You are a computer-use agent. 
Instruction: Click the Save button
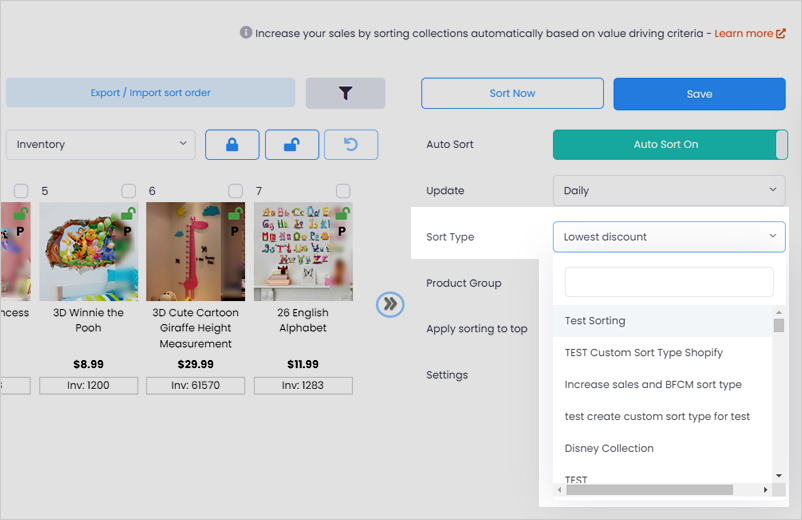point(699,94)
